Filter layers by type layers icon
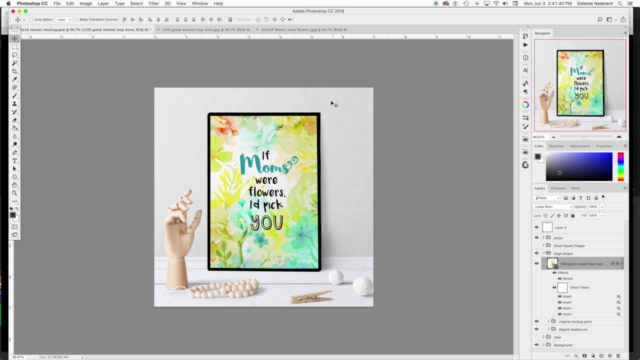This screenshot has height=360, width=640. [581, 198]
